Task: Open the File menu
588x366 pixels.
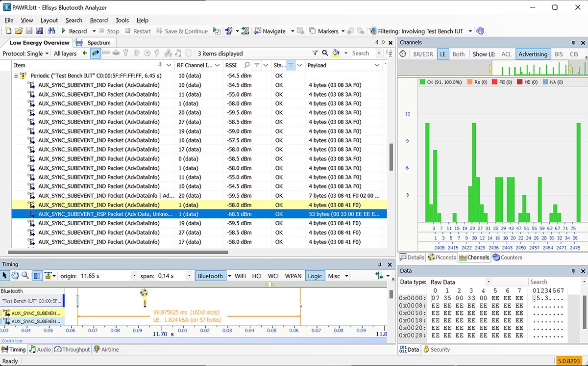Action: (x=9, y=20)
